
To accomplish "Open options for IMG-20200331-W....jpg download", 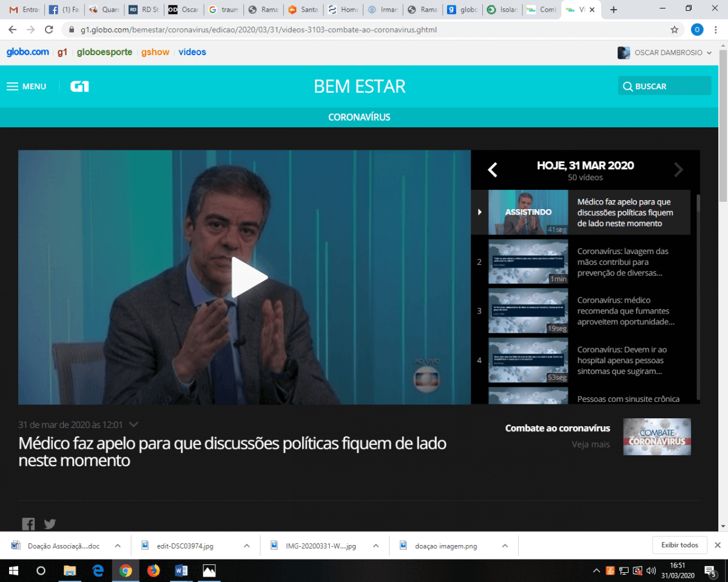I will coord(377,546).
